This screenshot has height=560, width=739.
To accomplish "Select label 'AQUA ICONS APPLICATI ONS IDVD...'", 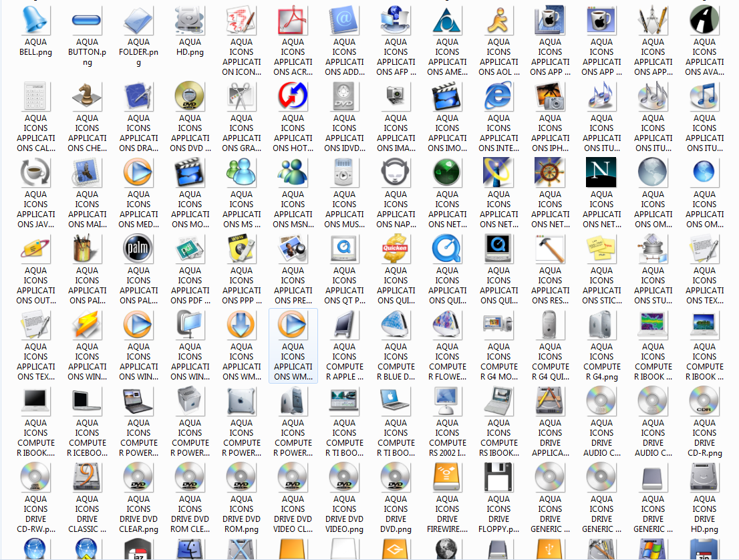I will tap(344, 134).
